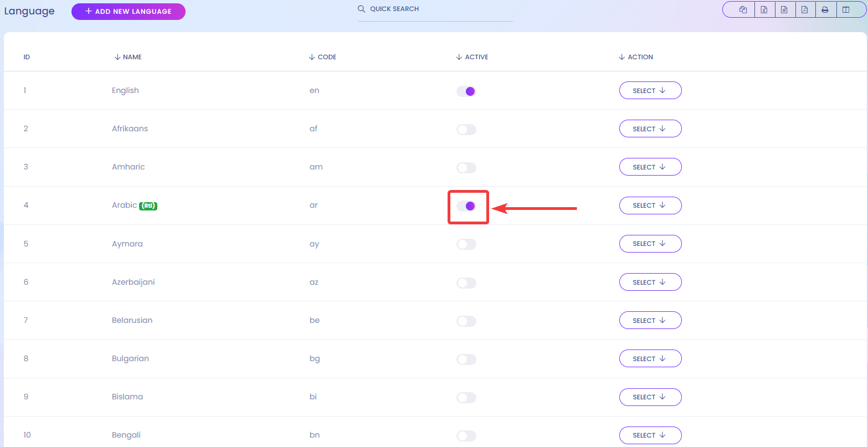This screenshot has height=447, width=868.
Task: Focus the Quick Search field
Action: pyautogui.click(x=435, y=9)
